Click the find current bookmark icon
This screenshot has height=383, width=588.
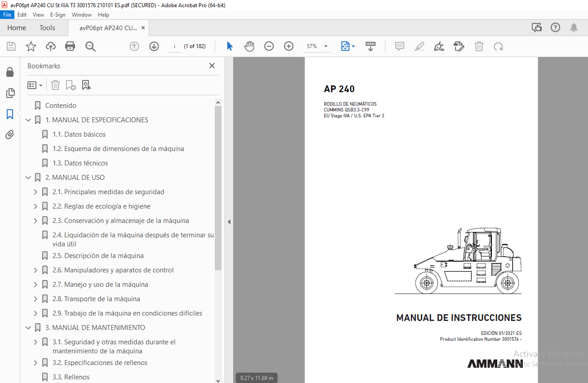(86, 85)
